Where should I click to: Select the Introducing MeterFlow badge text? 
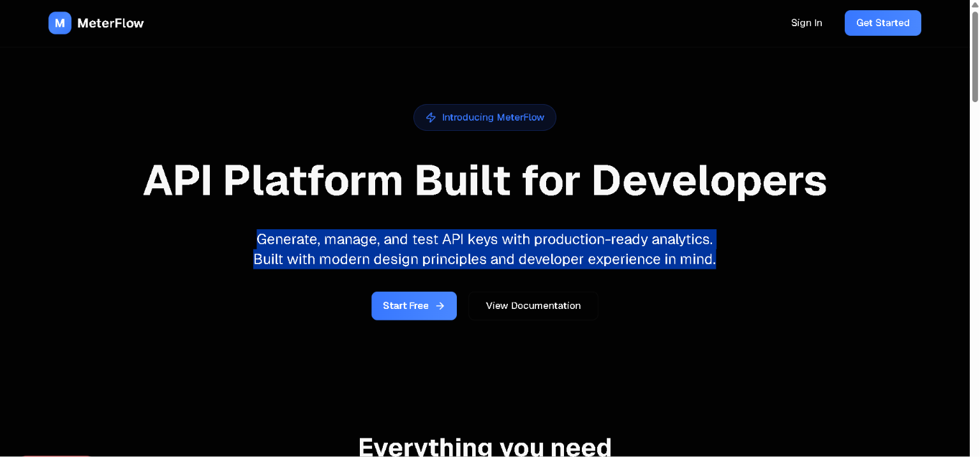493,117
